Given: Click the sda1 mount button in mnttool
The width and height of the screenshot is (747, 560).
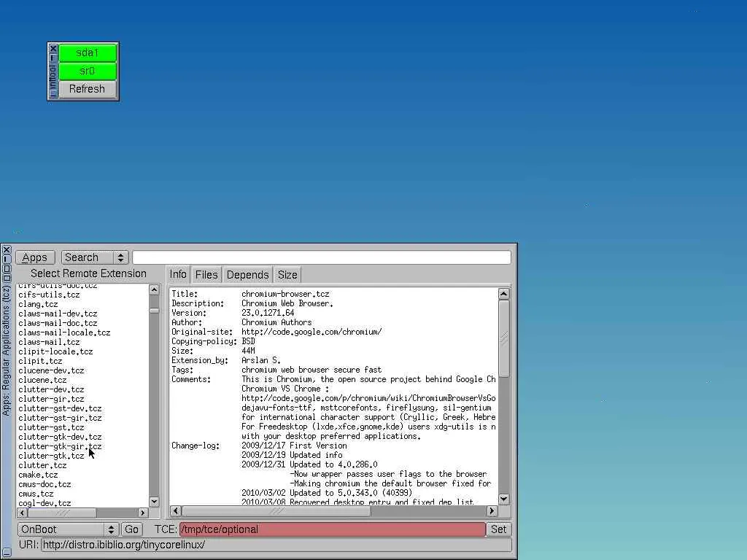Looking at the screenshot, I should point(88,52).
